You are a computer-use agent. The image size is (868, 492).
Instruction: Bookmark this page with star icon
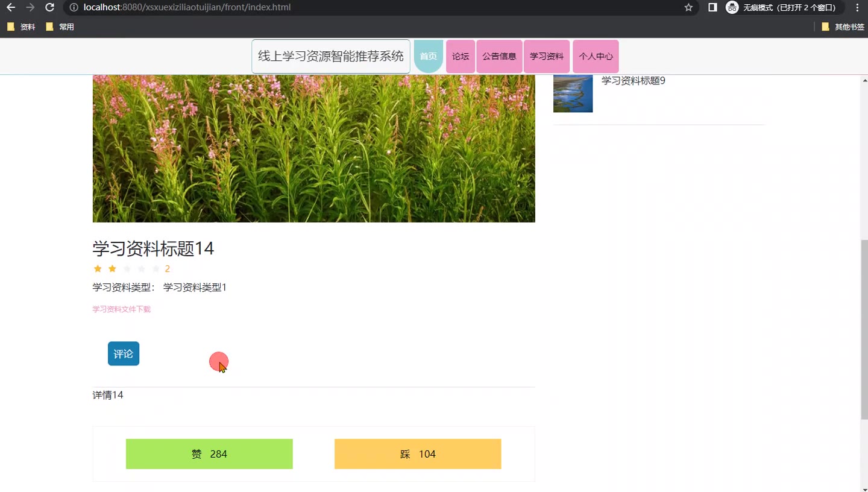pyautogui.click(x=688, y=7)
